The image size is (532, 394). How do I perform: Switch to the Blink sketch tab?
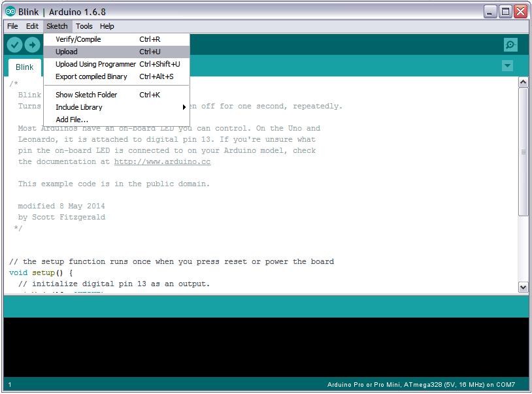(x=25, y=67)
